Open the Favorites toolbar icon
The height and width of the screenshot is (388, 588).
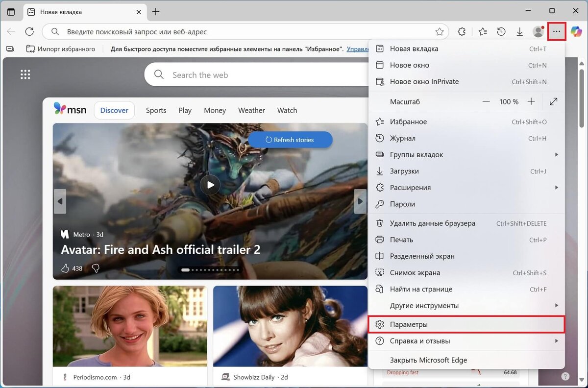coord(483,32)
